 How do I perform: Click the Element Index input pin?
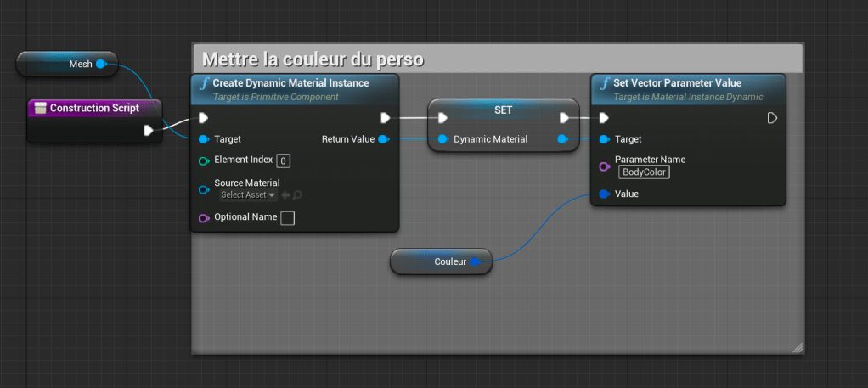[204, 160]
